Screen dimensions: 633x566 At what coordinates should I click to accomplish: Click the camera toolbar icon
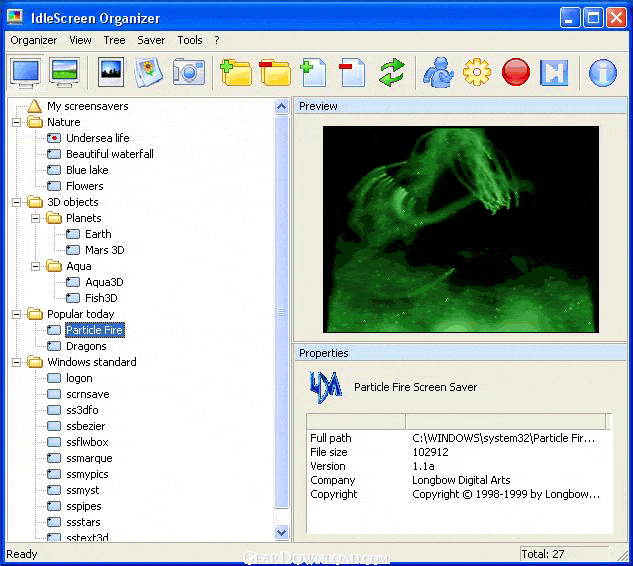tap(189, 73)
